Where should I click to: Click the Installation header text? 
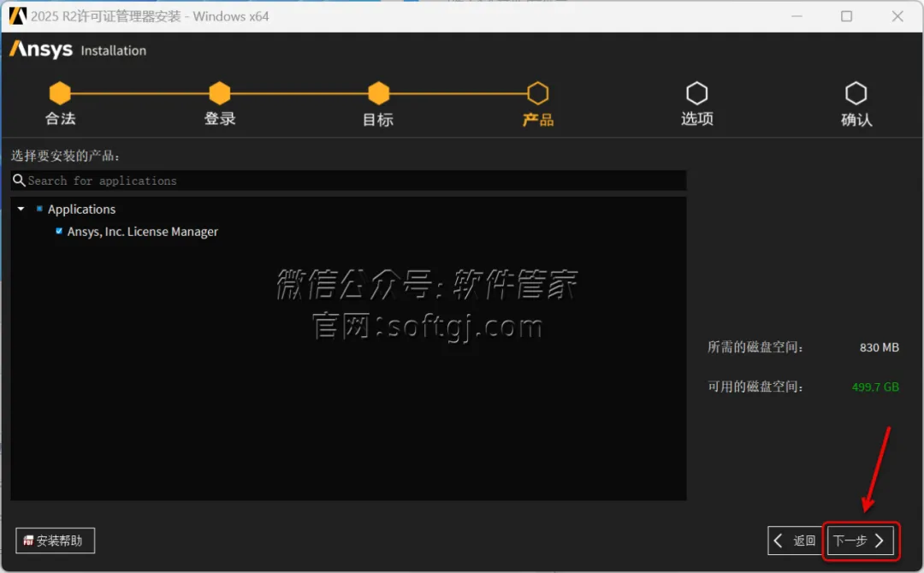[113, 50]
